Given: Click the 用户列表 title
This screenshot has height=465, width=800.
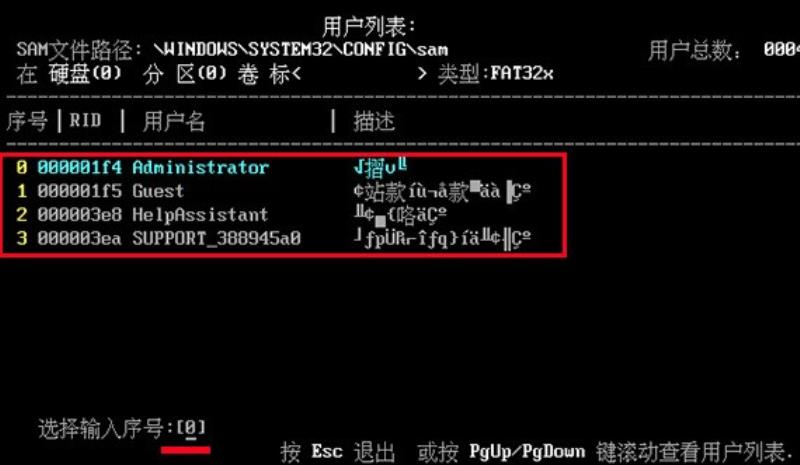Looking at the screenshot, I should point(369,26).
